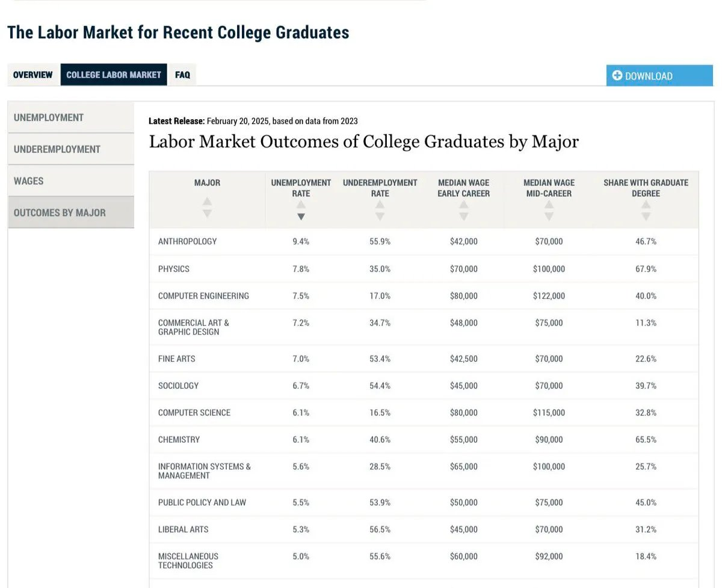Screen dimensions: 722x588
Task: Sort Underemployment Rate descending arrow
Action: click(380, 217)
